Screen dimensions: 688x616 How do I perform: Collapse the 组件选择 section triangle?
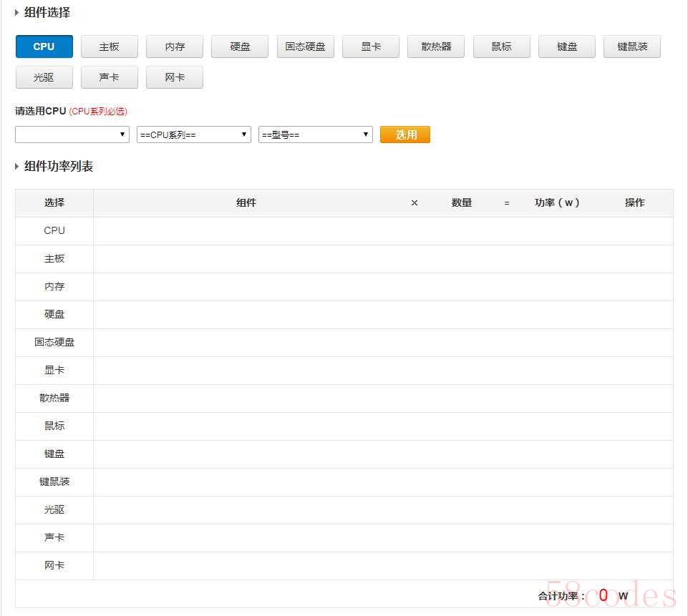(x=17, y=12)
